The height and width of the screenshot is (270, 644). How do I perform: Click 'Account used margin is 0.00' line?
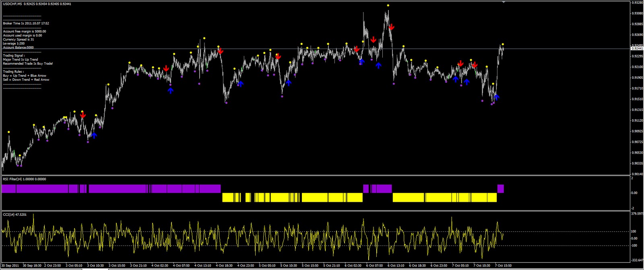23,35
